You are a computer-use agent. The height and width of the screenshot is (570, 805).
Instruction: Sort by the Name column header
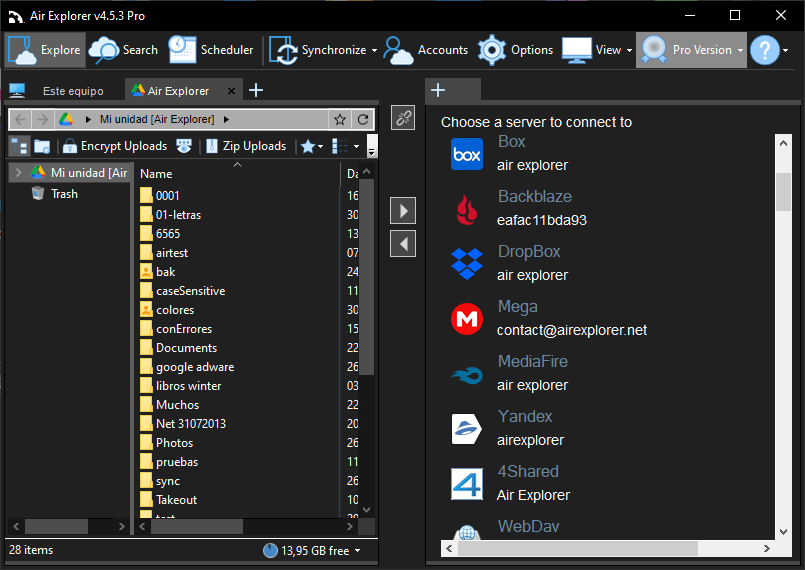156,174
